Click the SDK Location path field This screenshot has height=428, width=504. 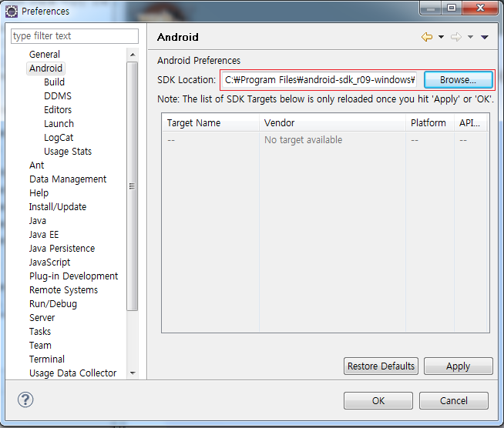[320, 79]
